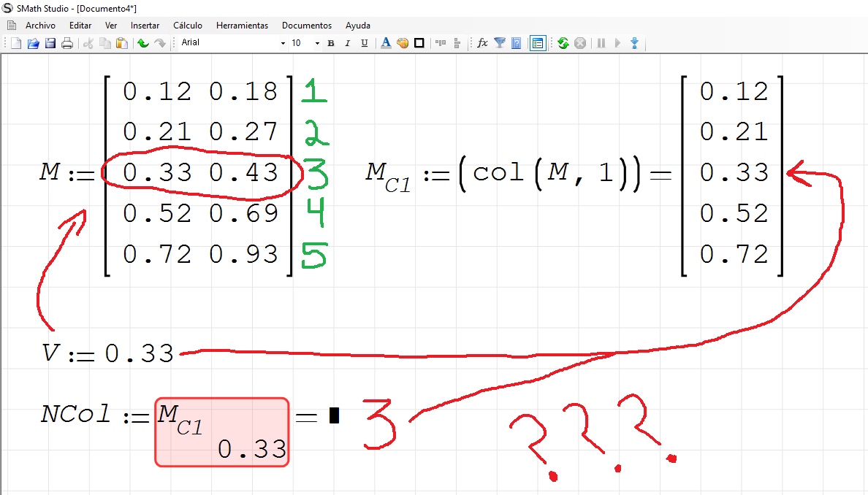The height and width of the screenshot is (495, 868).
Task: Open the text color A icon
Action: coord(386,44)
